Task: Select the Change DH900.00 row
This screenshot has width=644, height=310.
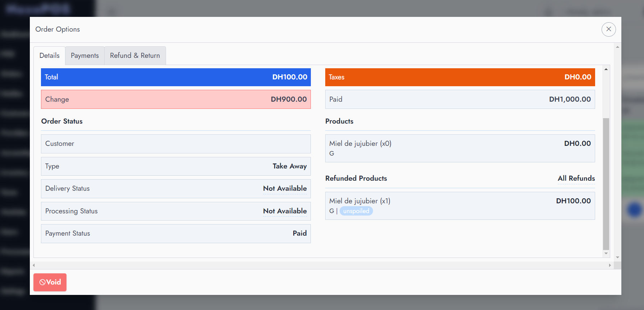Action: [x=176, y=100]
